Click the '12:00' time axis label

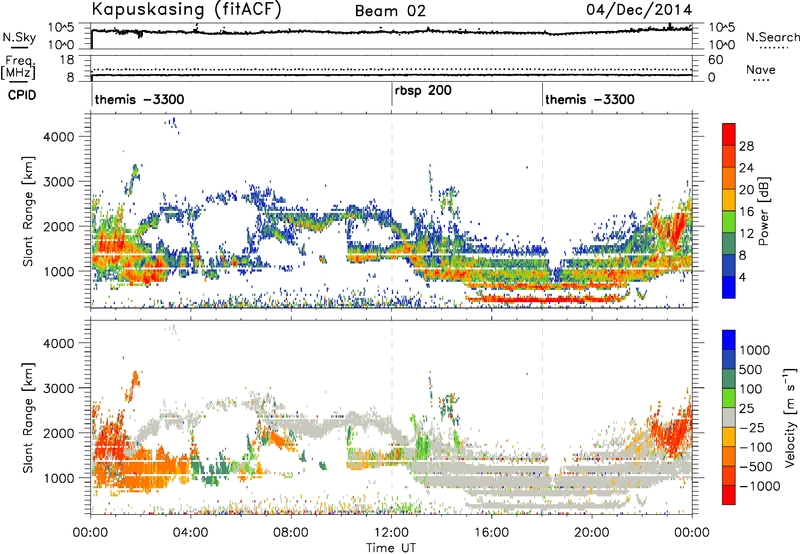click(x=391, y=533)
